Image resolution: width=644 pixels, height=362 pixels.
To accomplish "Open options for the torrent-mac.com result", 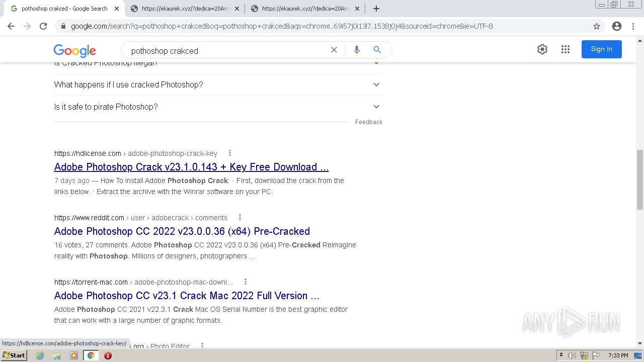I will coord(246,282).
